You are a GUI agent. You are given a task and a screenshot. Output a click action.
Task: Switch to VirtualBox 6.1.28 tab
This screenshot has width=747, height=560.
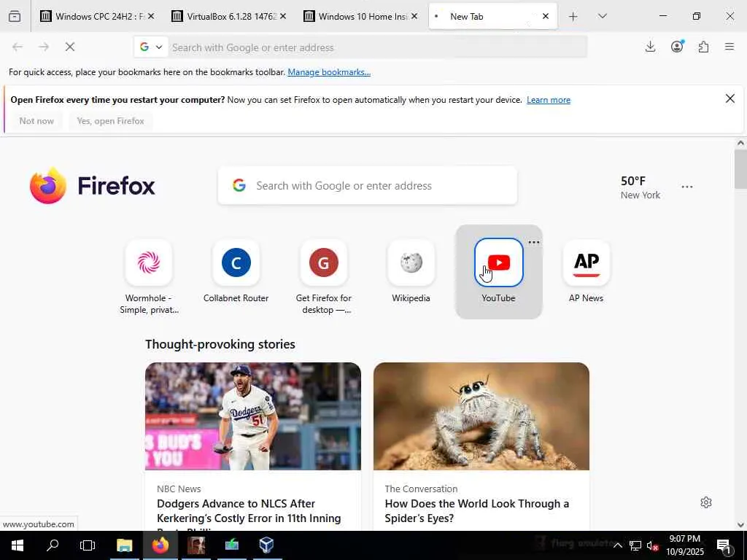point(229,17)
